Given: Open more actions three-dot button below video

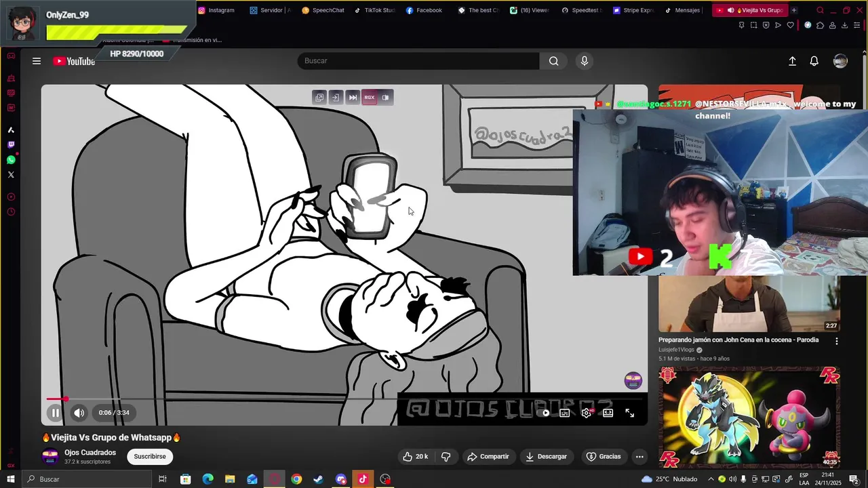Looking at the screenshot, I should pyautogui.click(x=639, y=457).
